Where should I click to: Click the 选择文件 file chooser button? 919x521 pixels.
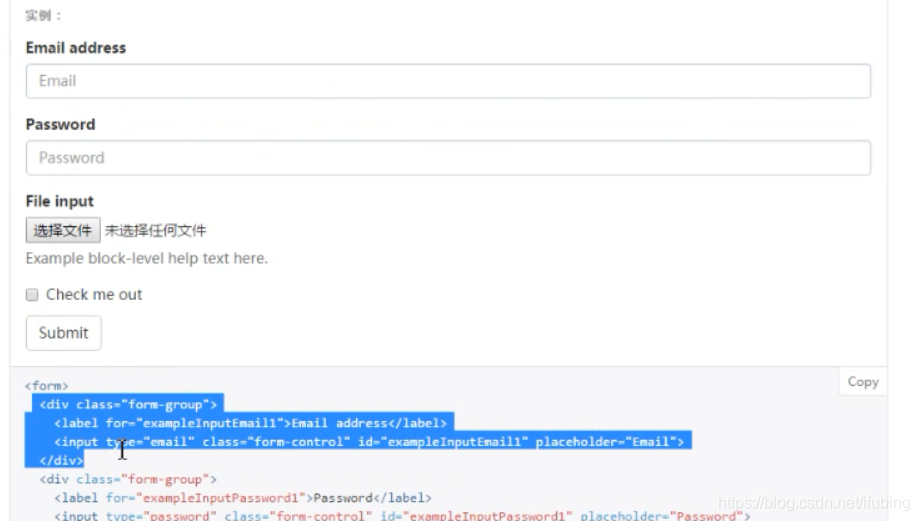coord(63,230)
